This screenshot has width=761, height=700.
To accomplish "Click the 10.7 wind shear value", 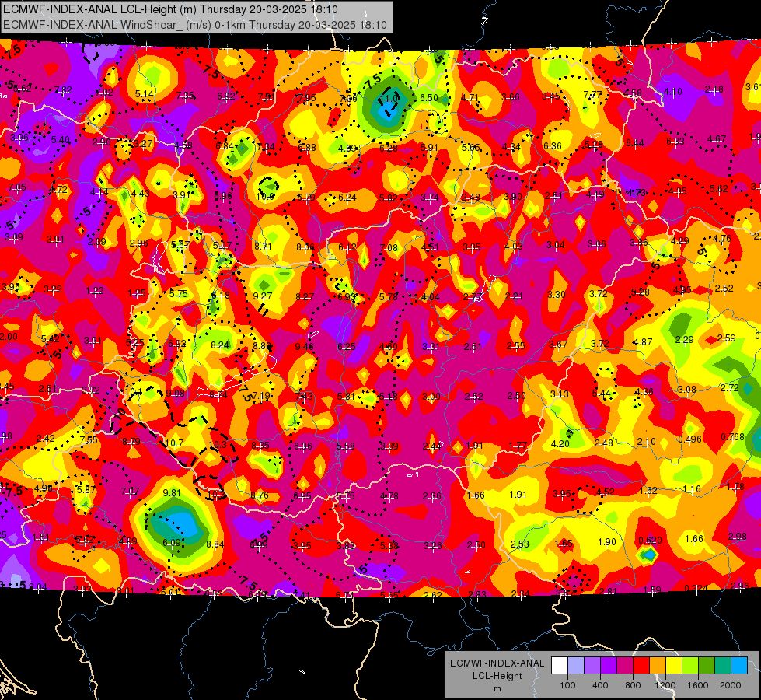I will pyautogui.click(x=174, y=443).
